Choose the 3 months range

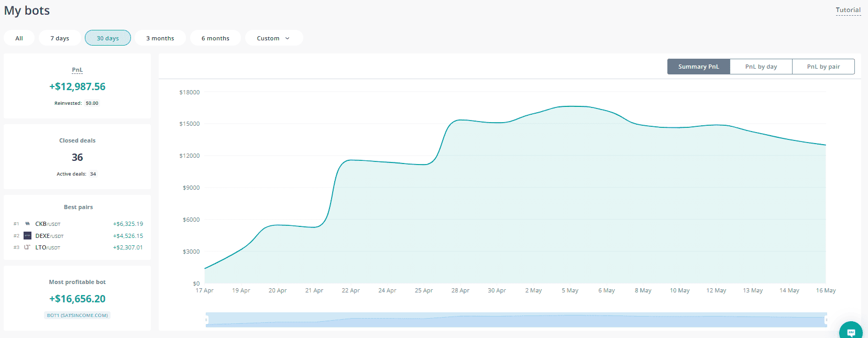point(160,38)
